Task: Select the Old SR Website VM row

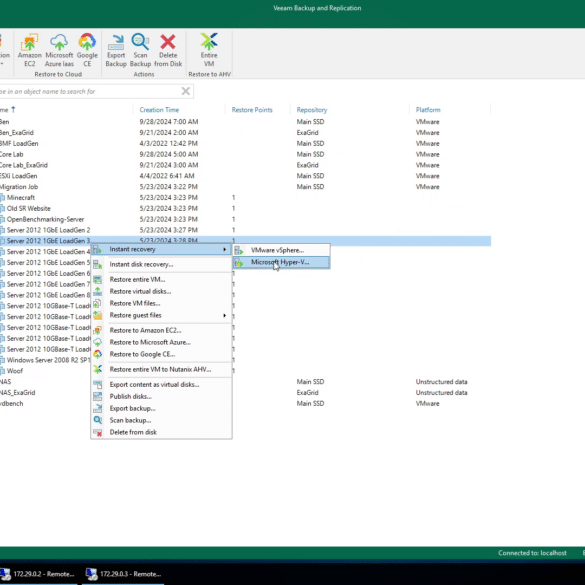Action: (x=245, y=208)
